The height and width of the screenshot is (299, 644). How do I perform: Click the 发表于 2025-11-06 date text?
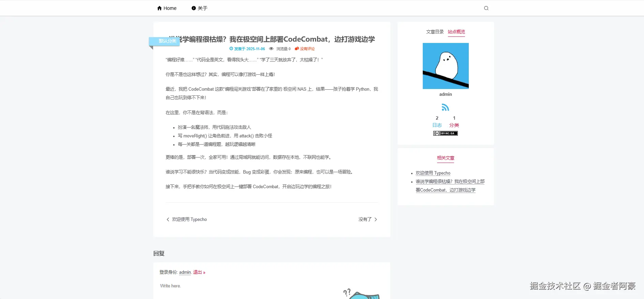[250, 49]
